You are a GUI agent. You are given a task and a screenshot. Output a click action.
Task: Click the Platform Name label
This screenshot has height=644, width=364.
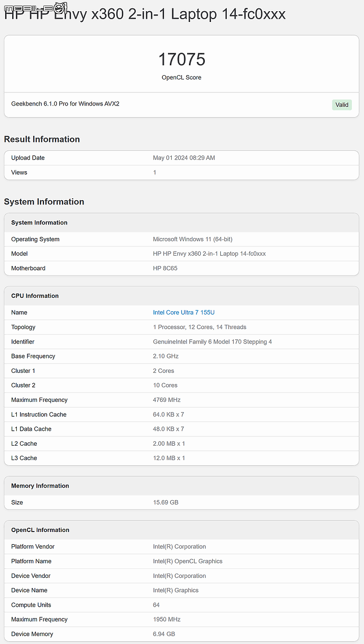[31, 561]
